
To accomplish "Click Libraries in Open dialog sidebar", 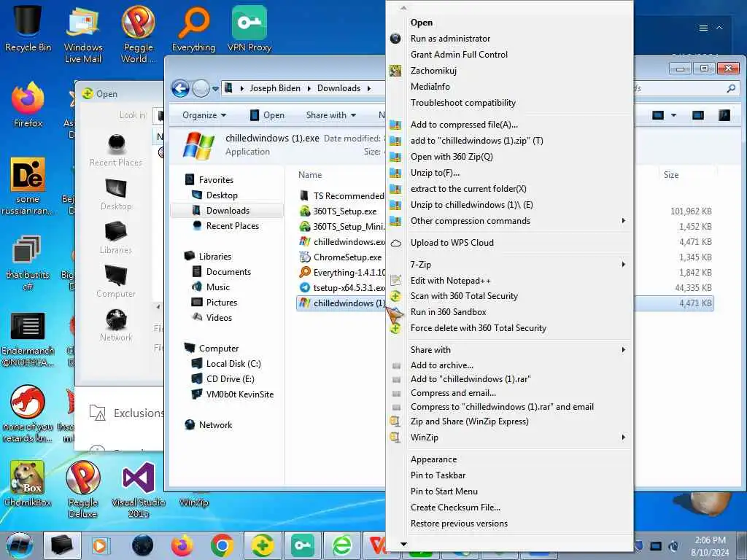I will click(116, 238).
